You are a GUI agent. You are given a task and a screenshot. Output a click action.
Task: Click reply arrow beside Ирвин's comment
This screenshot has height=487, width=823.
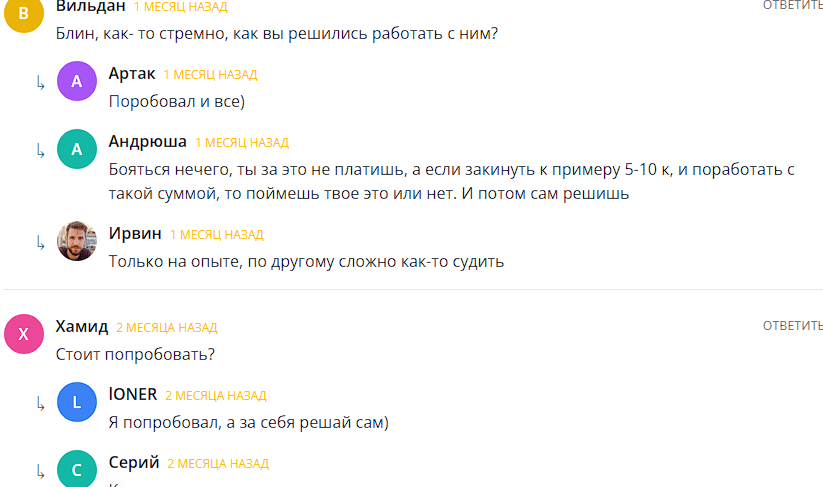(x=40, y=242)
